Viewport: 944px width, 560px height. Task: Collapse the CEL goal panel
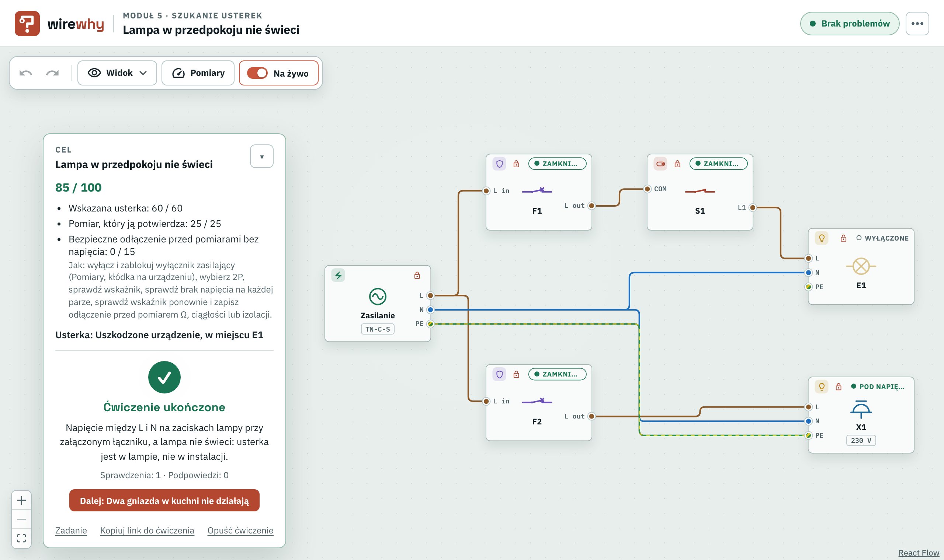262,156
